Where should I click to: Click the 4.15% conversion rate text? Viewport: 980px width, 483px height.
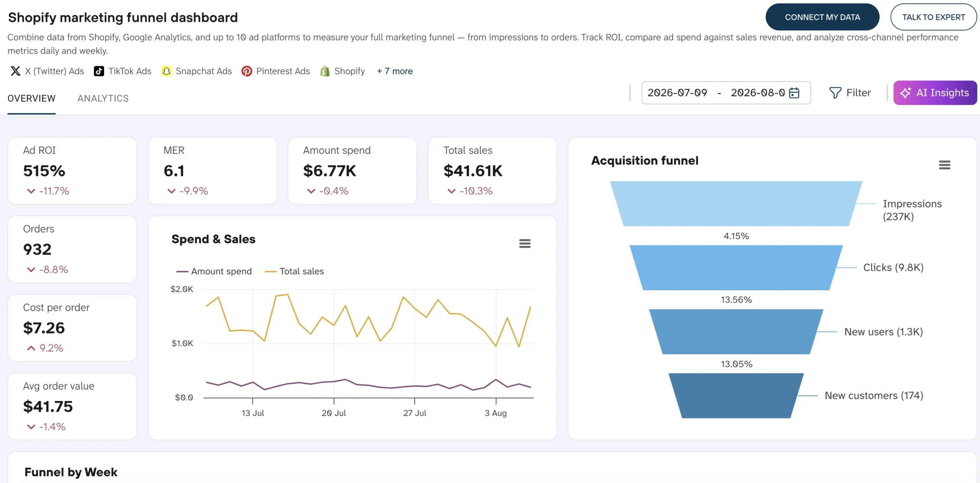tap(736, 236)
